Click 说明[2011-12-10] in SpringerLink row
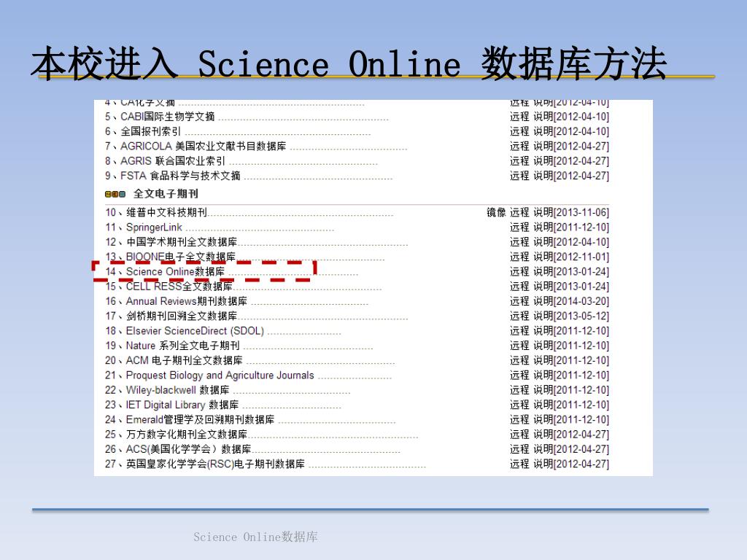The width and height of the screenshot is (747, 560). click(x=571, y=227)
